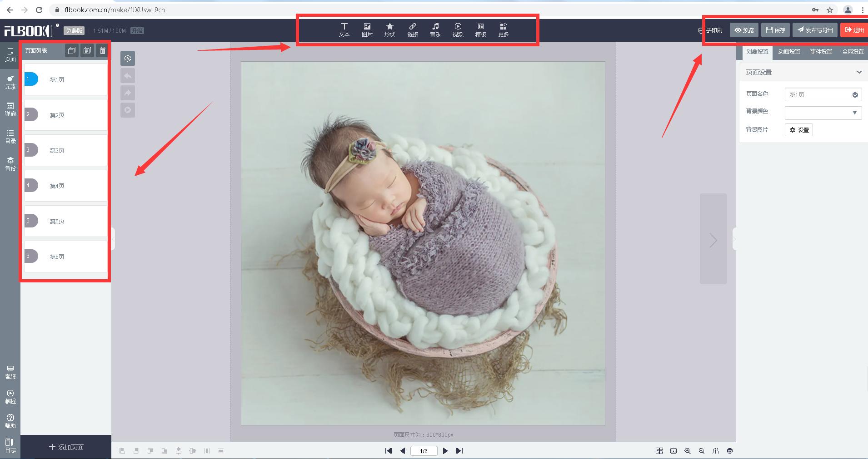Collapse the 页面设置 section
Image resolution: width=868 pixels, height=459 pixels.
(859, 72)
